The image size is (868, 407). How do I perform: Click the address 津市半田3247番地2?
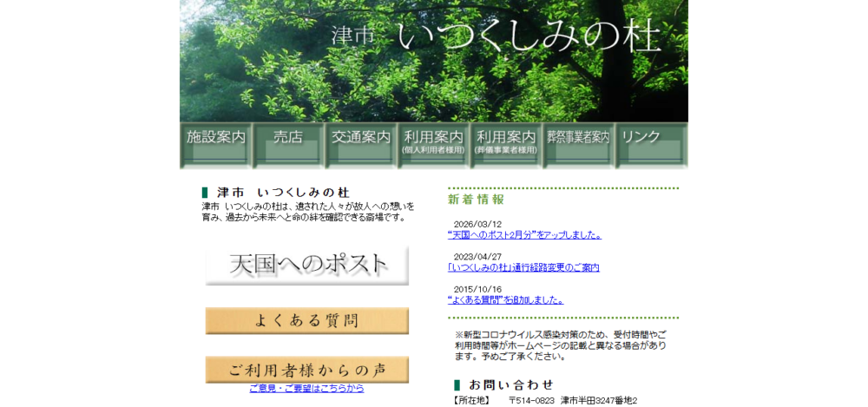(x=599, y=401)
